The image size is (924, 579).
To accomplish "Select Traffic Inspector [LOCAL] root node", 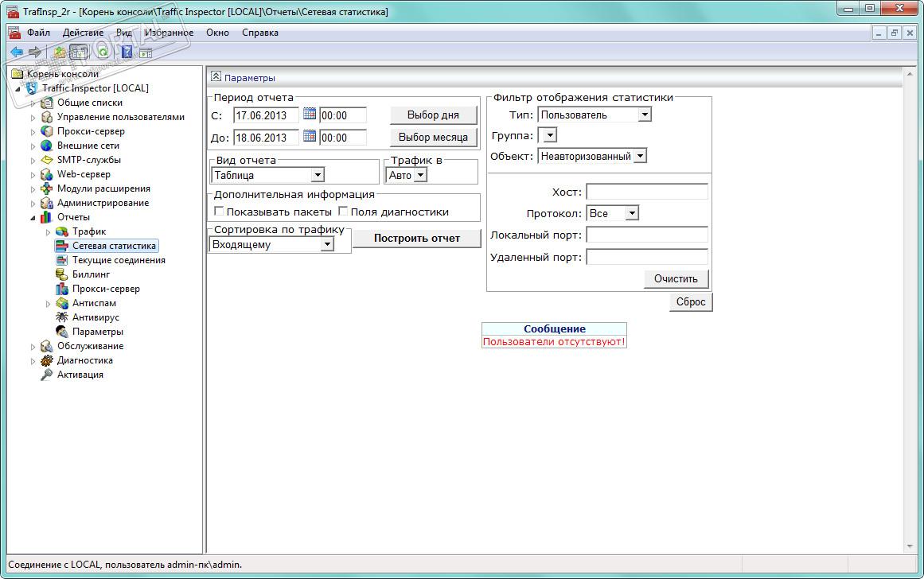I will (x=95, y=88).
